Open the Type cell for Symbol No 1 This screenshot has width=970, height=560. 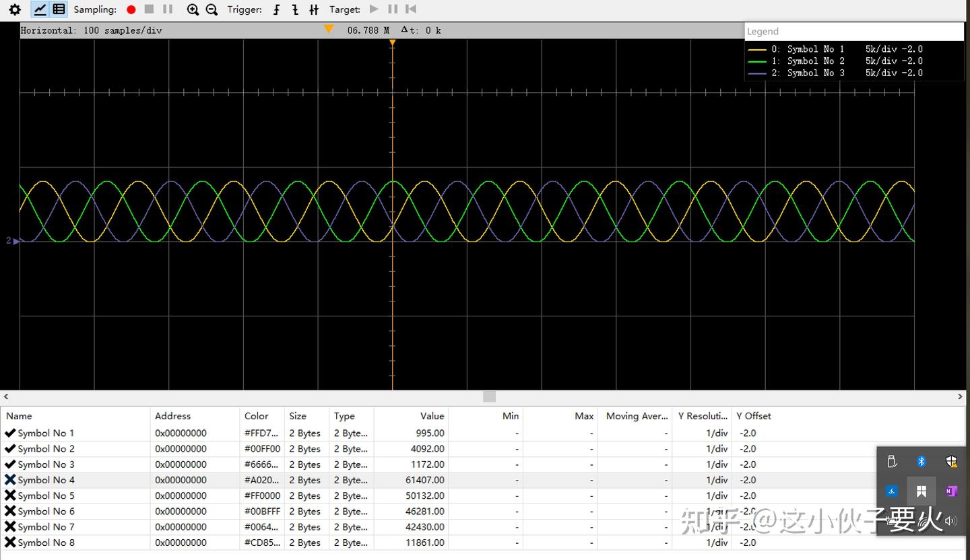(x=351, y=433)
